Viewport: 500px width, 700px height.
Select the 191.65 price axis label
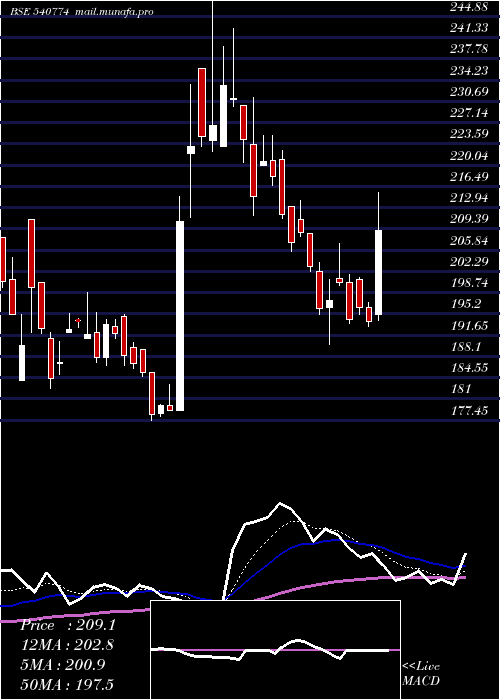[468, 326]
